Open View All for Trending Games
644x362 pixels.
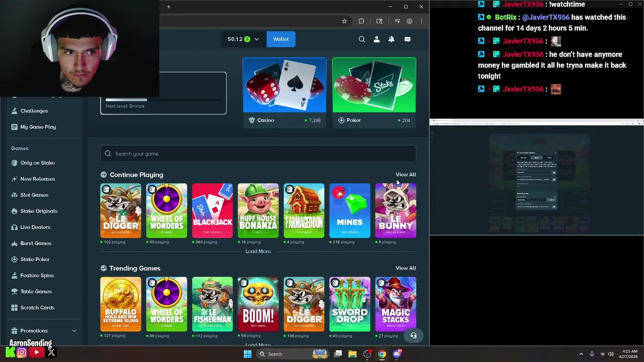[406, 268]
